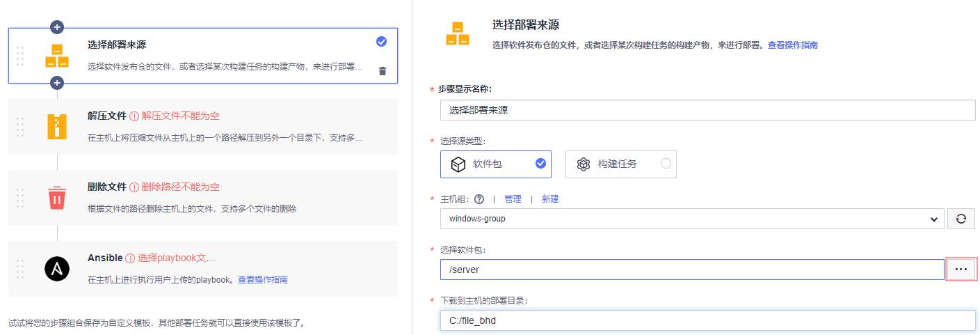Click error text 删除路径不能为空
The height and width of the screenshot is (335, 980).
point(180,187)
